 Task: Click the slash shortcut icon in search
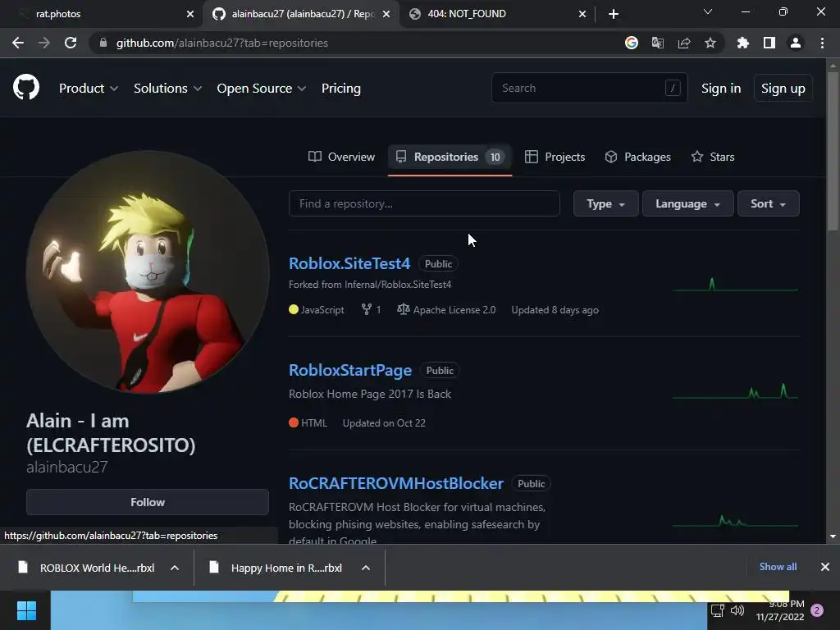[x=673, y=88]
